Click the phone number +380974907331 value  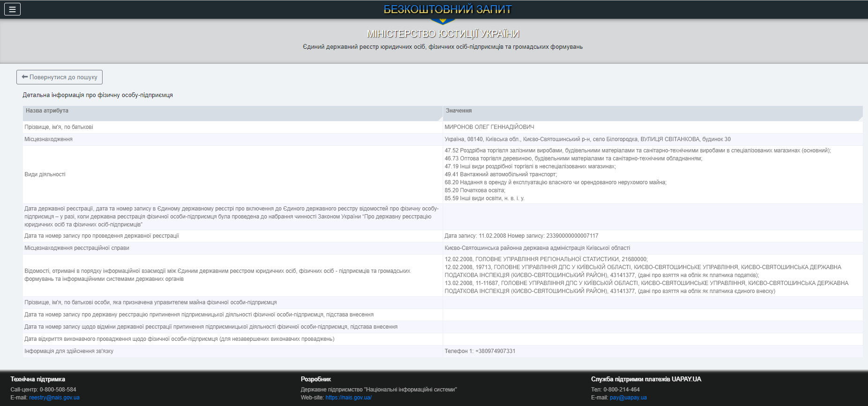pyautogui.click(x=495, y=351)
